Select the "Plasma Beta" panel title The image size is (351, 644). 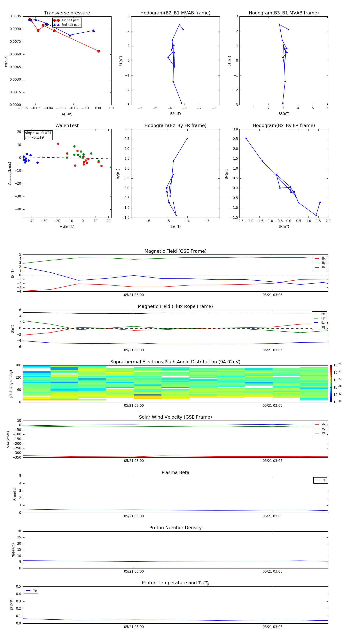click(175, 472)
